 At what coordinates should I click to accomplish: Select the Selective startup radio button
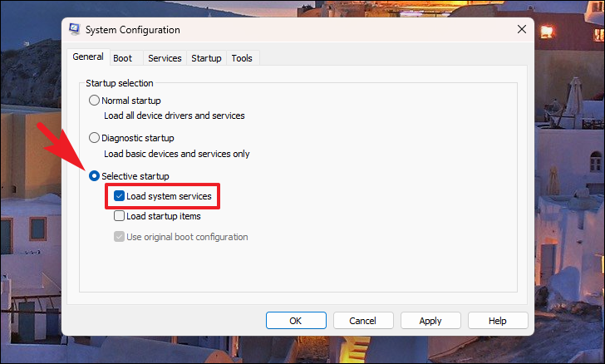click(94, 176)
